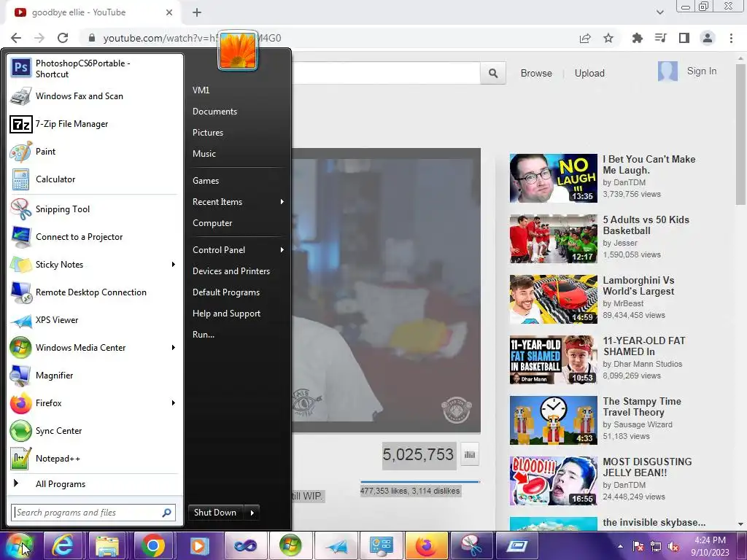Expand All Programs list
The image size is (747, 560).
(94, 484)
